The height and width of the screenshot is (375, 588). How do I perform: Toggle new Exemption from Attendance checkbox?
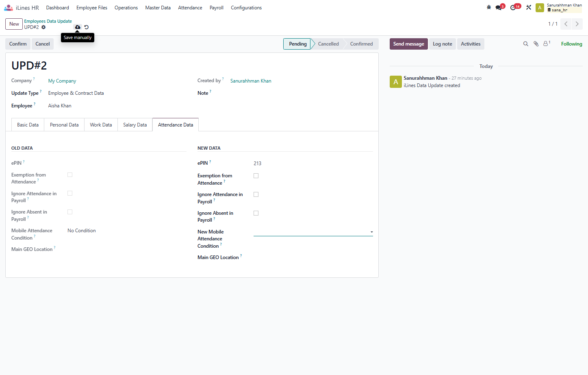click(x=256, y=176)
